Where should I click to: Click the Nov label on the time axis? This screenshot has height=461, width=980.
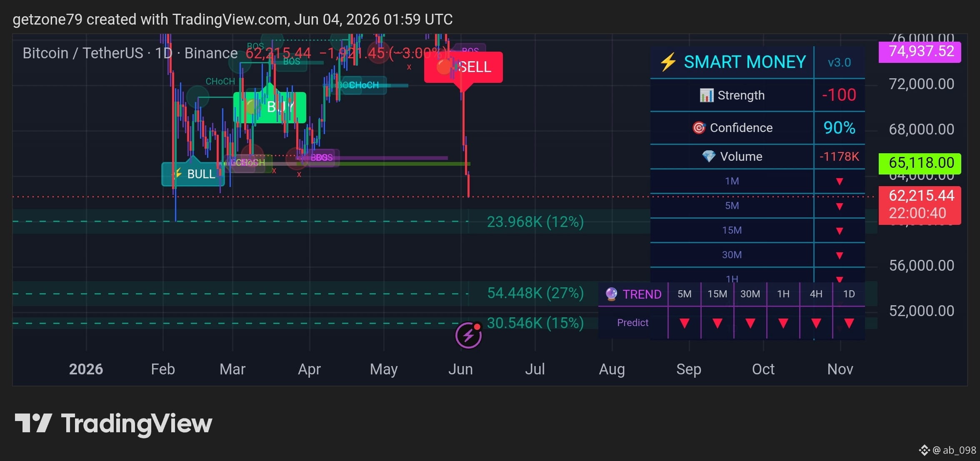840,369
